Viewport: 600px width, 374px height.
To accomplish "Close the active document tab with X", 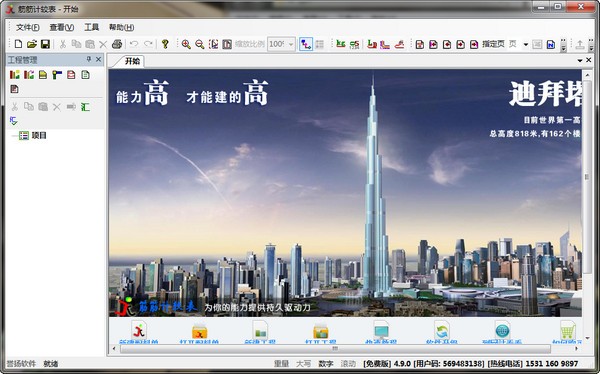I will pos(589,60).
